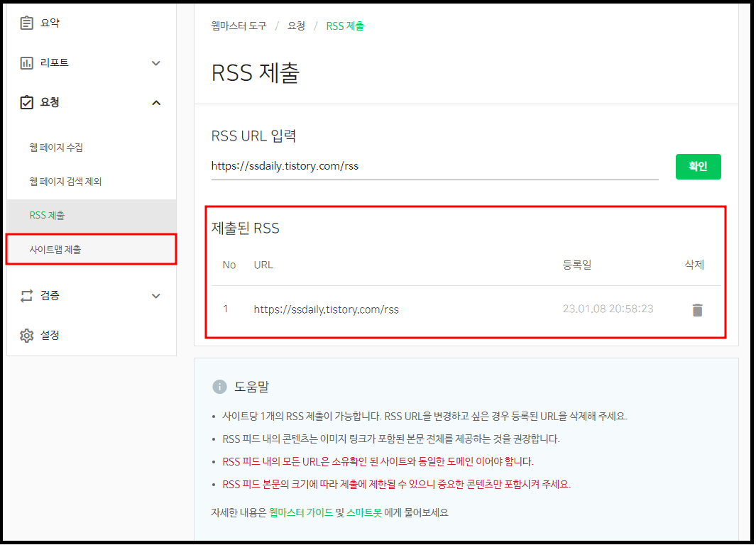
Task: Click the 등록일 column header
Action: click(x=577, y=265)
